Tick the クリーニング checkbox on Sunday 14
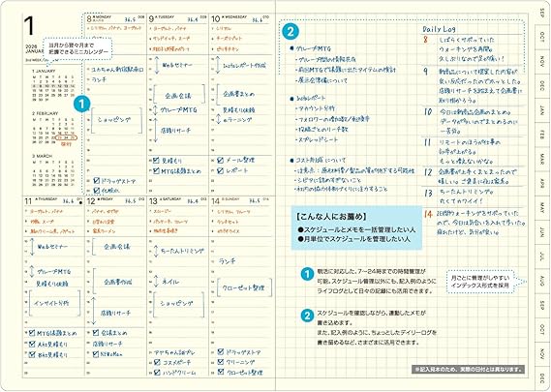 (x=221, y=361)
